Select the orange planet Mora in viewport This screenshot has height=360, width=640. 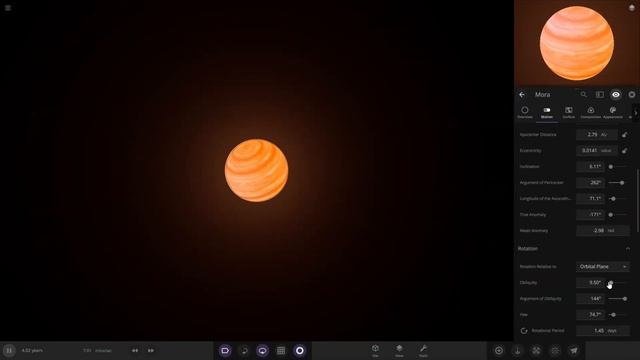click(256, 170)
